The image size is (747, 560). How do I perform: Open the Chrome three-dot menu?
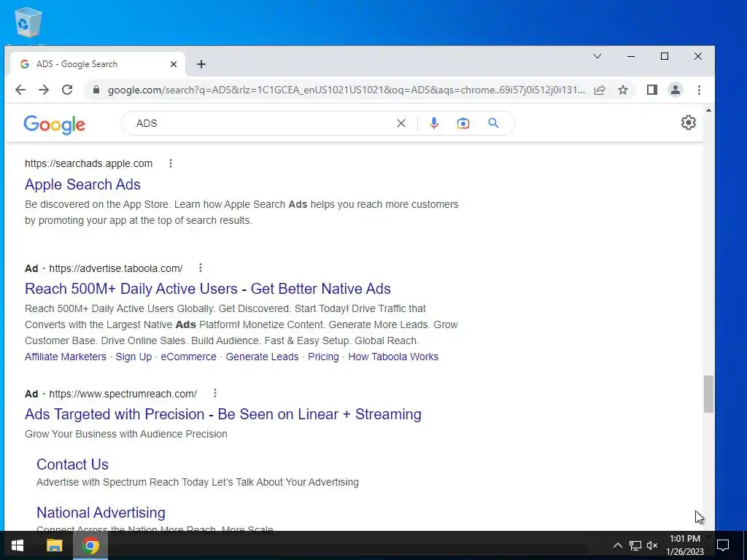[699, 90]
